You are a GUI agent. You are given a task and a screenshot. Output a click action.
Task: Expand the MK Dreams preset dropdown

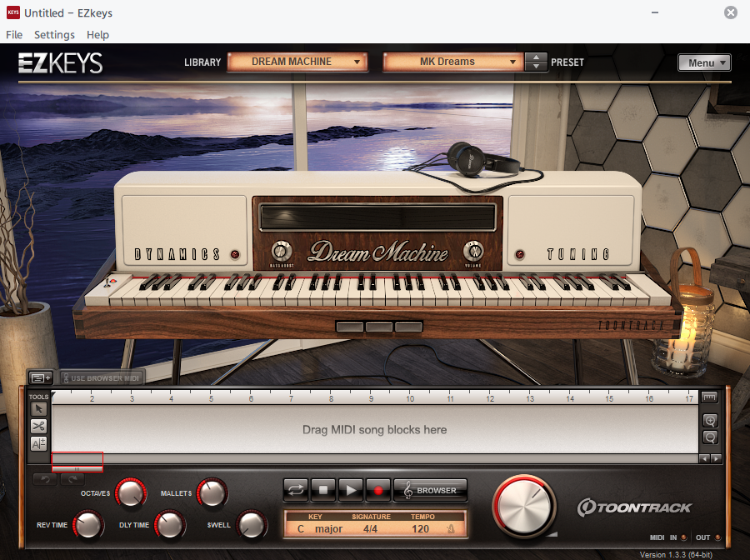point(453,62)
